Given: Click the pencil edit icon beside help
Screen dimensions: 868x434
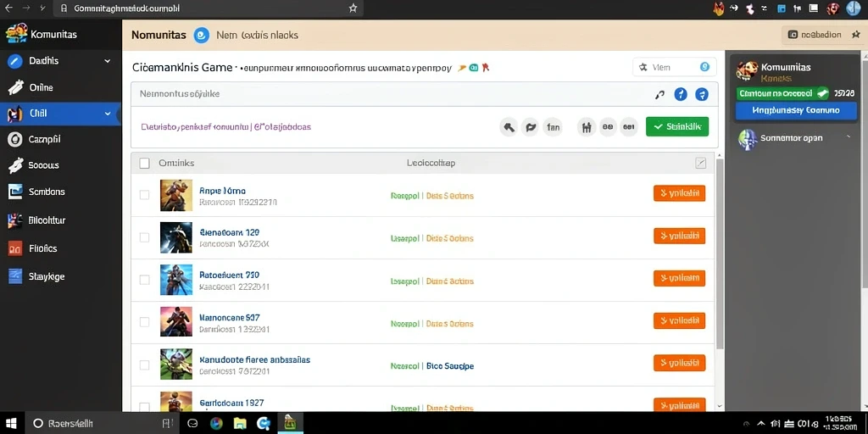Looking at the screenshot, I should pos(659,95).
